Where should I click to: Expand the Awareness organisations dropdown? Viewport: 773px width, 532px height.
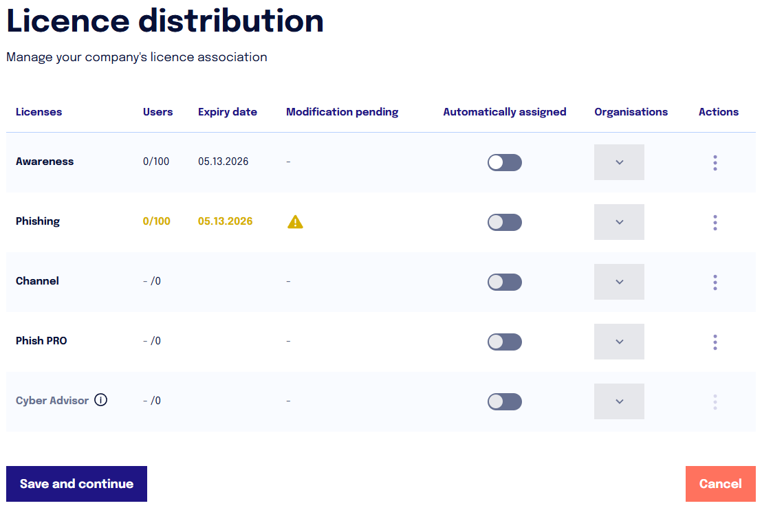click(619, 162)
